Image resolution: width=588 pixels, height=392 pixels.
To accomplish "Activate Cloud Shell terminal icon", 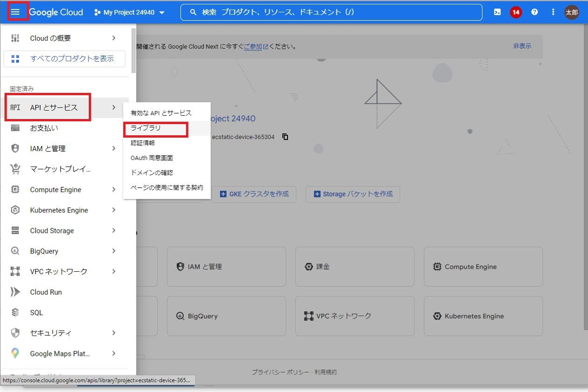I will (497, 13).
